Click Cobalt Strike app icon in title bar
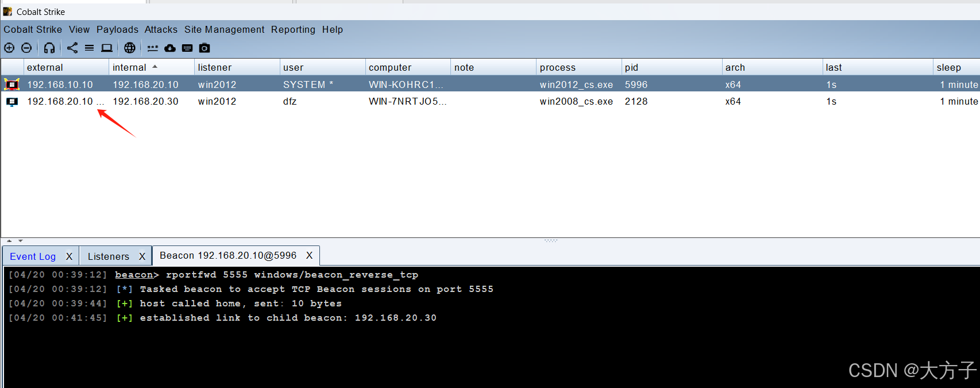 [7, 11]
